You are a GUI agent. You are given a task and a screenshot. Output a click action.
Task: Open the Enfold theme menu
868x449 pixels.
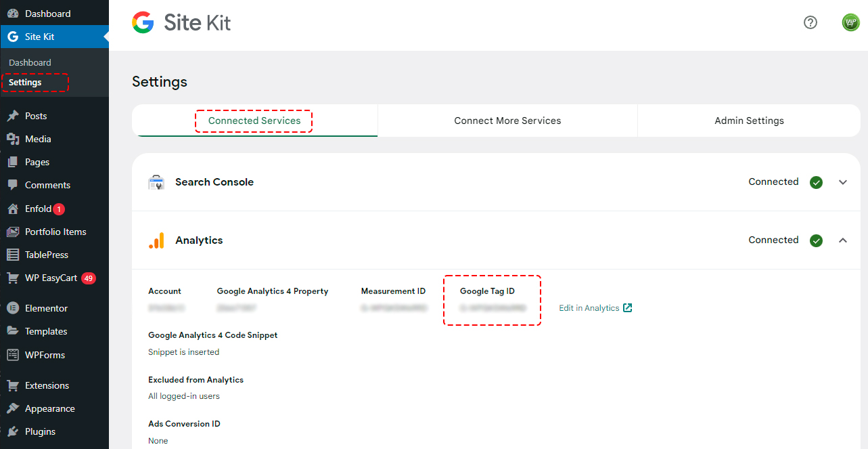coord(38,209)
